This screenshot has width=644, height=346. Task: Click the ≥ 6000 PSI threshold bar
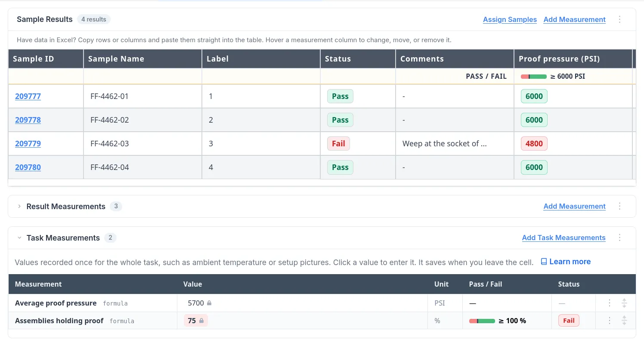click(x=534, y=77)
